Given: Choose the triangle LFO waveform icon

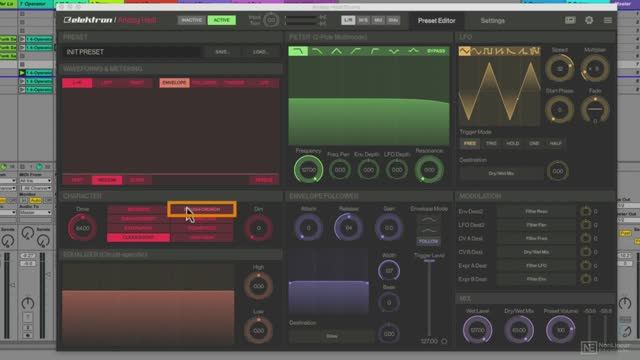Looking at the screenshot, I should (464, 51).
